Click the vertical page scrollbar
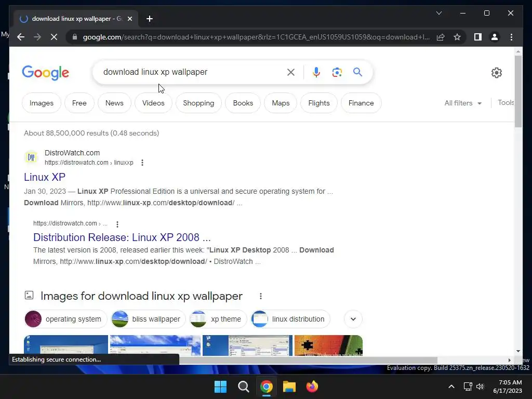The height and width of the screenshot is (399, 532). pos(518,91)
